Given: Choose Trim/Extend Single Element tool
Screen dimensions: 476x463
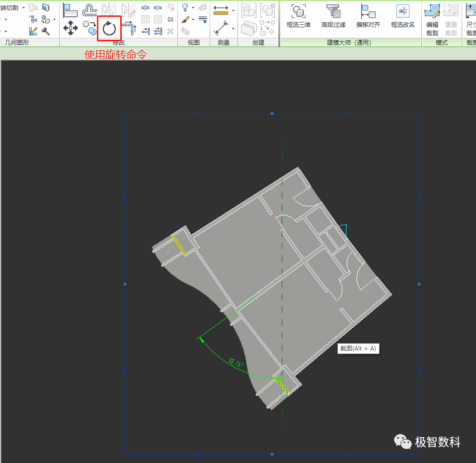Looking at the screenshot, I should pos(146,31).
